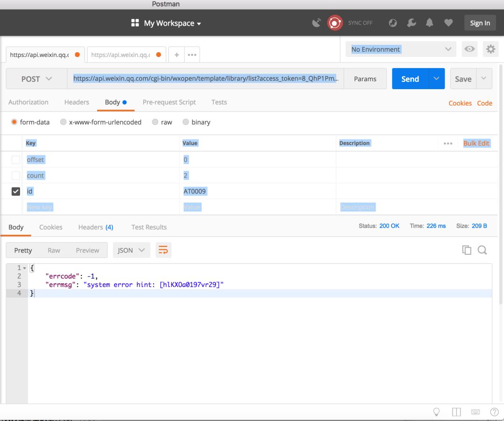Click the AT0009 value cell

pos(258,191)
